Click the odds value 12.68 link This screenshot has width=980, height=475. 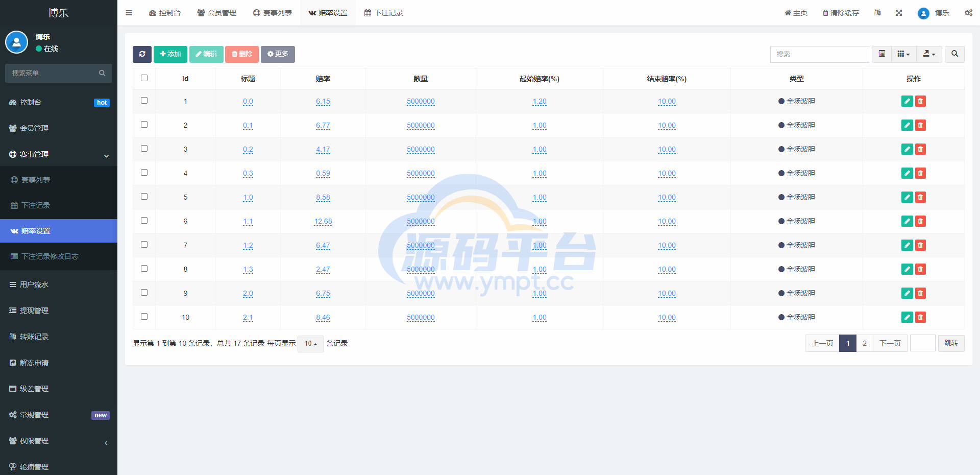(x=323, y=221)
